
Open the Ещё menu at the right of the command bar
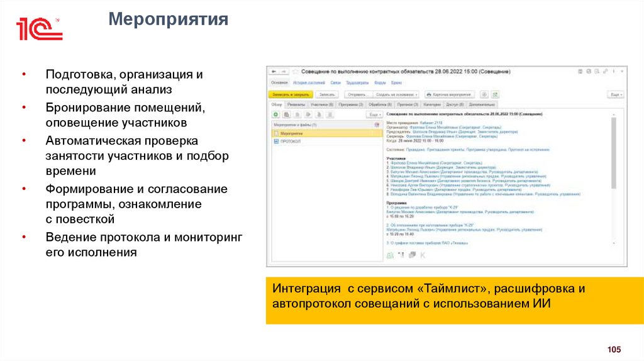pyautogui.click(x=616, y=94)
